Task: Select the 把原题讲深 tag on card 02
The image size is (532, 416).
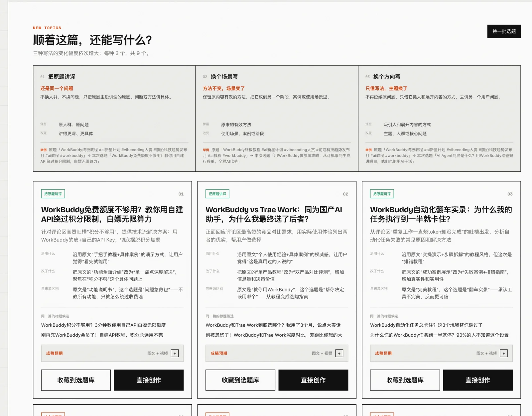Action: tap(217, 194)
